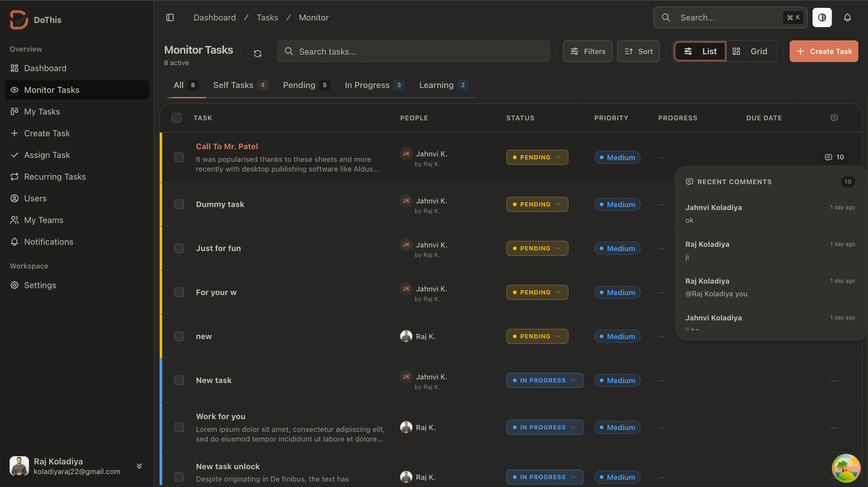Select the List view button
The width and height of the screenshot is (868, 487).
pos(700,51)
